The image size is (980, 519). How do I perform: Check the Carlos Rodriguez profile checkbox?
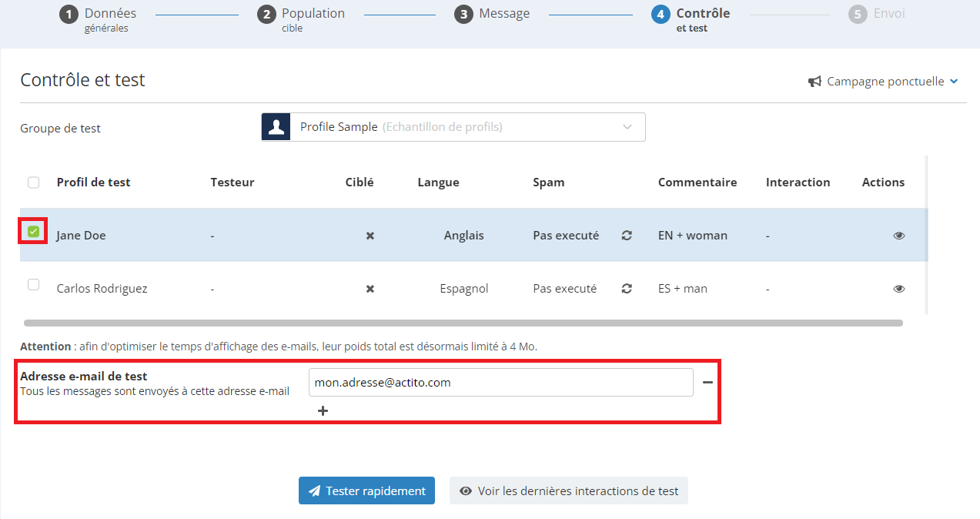pyautogui.click(x=33, y=285)
